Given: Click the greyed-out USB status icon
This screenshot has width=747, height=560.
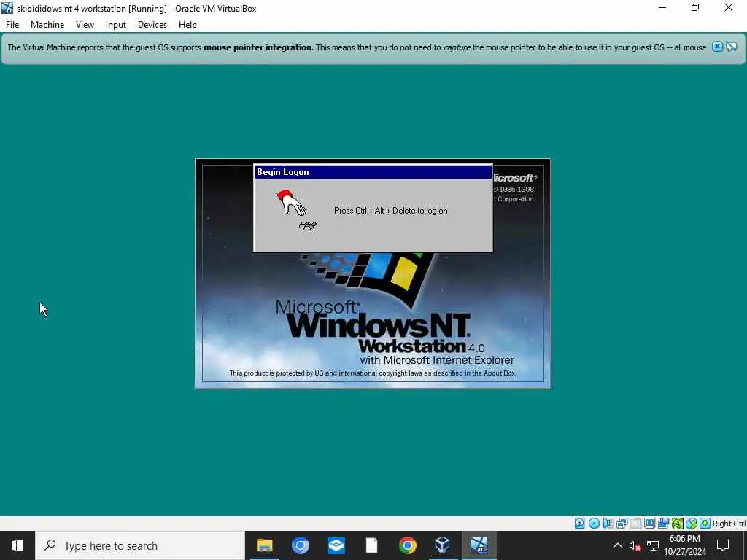Looking at the screenshot, I should click(635, 524).
